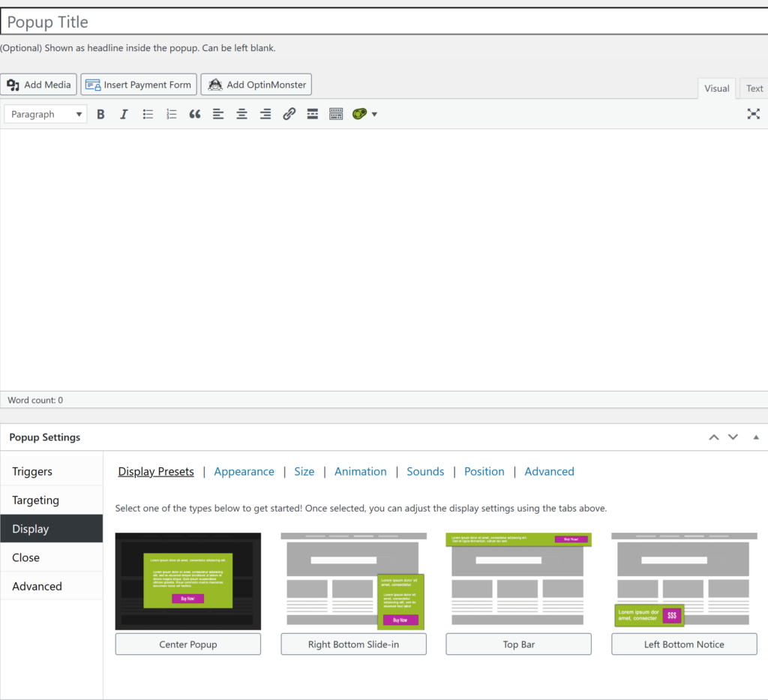Add a blockquote

tap(195, 114)
